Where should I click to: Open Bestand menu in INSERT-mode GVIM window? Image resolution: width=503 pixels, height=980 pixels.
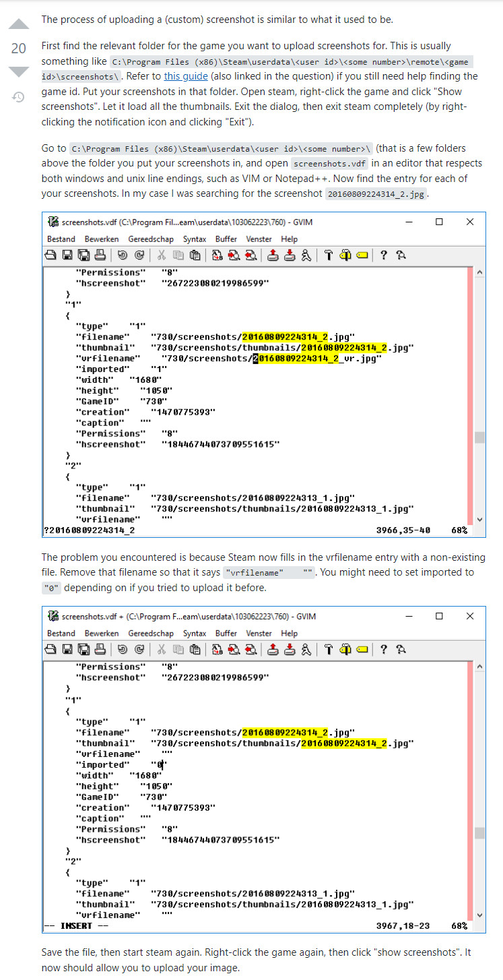point(61,634)
